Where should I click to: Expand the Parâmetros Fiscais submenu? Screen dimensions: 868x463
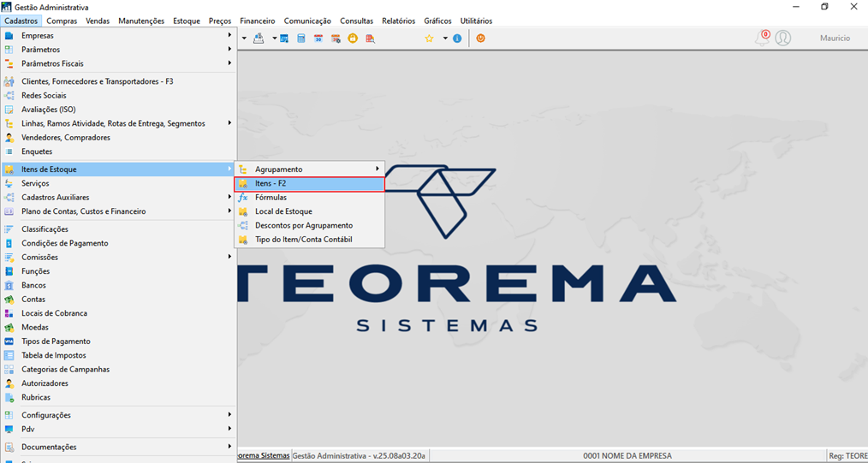[x=229, y=63]
